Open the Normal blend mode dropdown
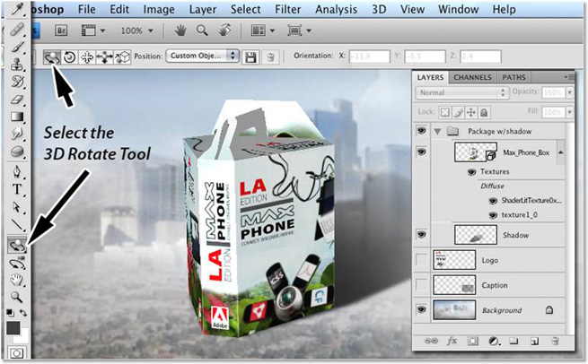Viewport: 588px width, 364px height. (462, 92)
